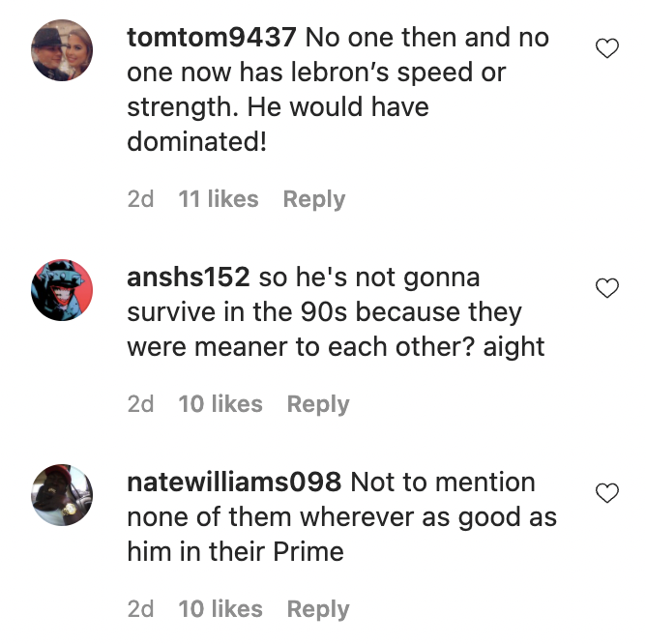Heart natewilliams098's comment

click(606, 493)
